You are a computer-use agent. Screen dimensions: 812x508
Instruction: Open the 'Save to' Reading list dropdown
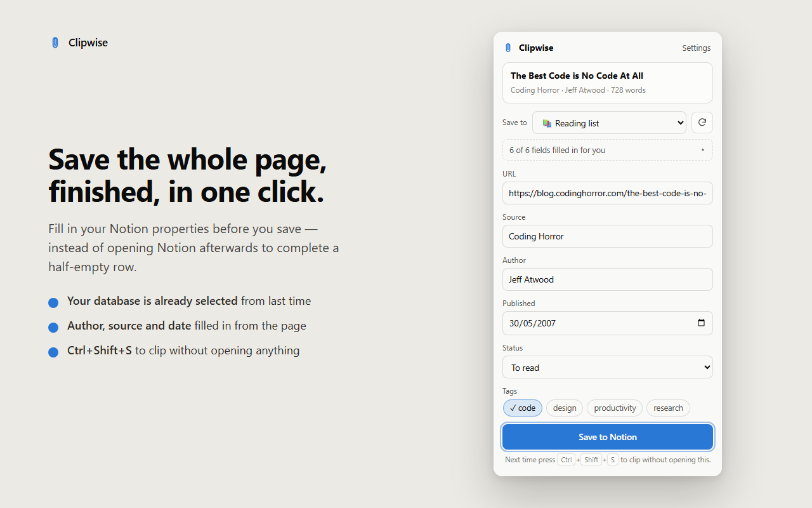pyautogui.click(x=609, y=123)
